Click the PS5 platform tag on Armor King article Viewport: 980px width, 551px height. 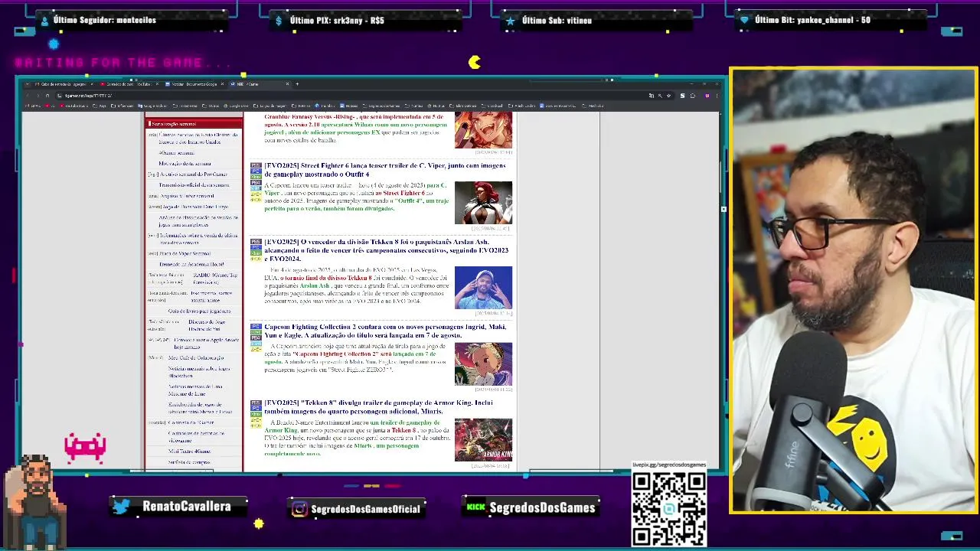pos(256,403)
